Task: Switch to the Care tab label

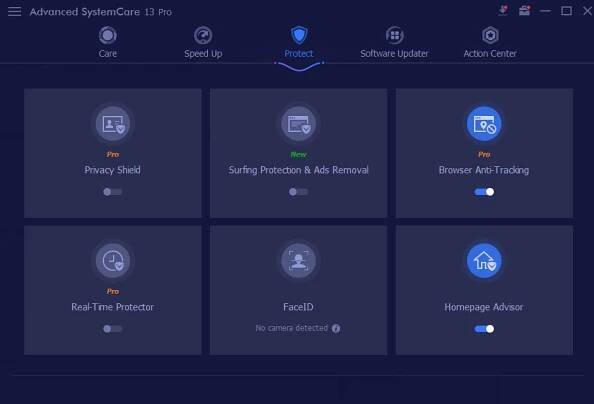Action: tap(108, 53)
